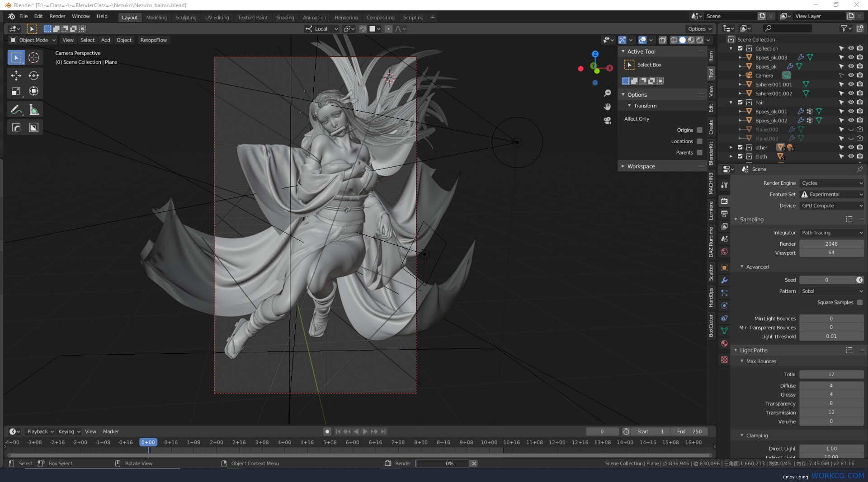Screen dimensions: 868x482
Task: Select the Annotate tool
Action: click(x=16, y=110)
